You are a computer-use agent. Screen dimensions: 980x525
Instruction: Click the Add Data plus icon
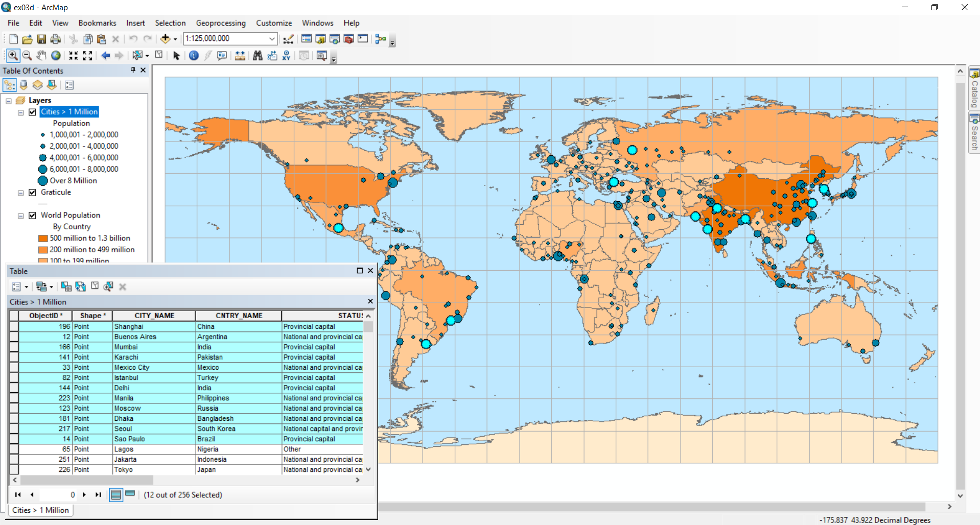click(165, 39)
